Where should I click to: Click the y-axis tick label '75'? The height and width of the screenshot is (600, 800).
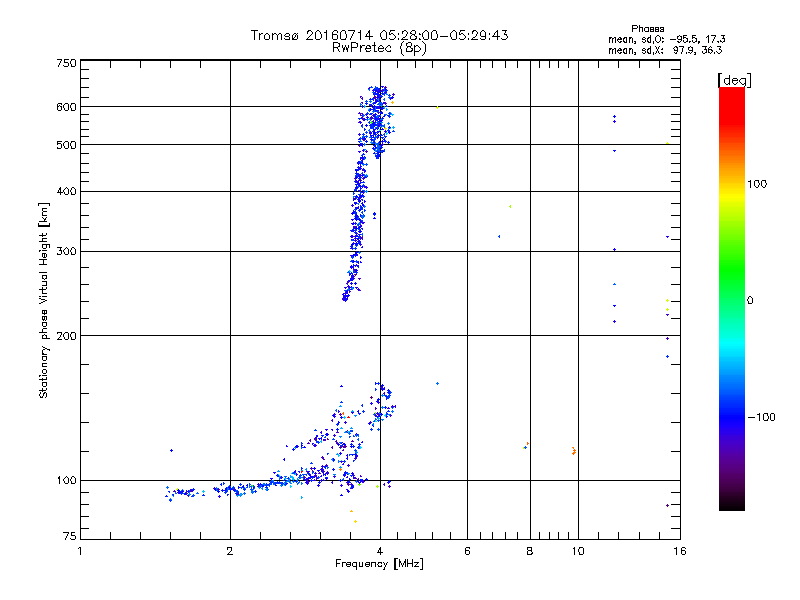point(69,536)
